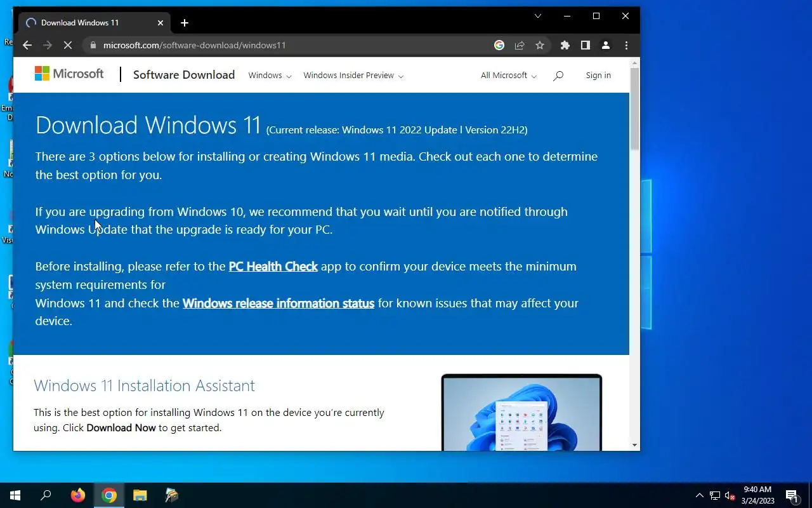Click the Download Windows 11 page title
The image size is (812, 508).
(148, 125)
